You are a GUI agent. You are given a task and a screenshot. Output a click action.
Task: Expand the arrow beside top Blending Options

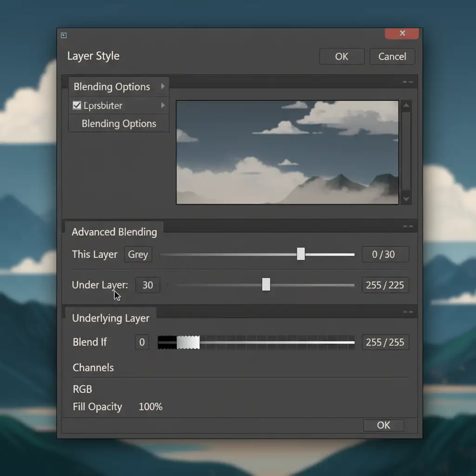coord(163,86)
